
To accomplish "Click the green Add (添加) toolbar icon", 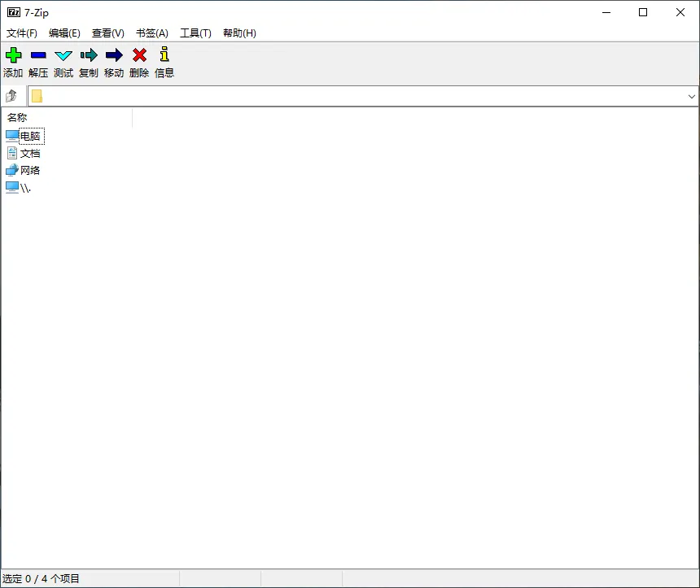I will click(x=13, y=55).
